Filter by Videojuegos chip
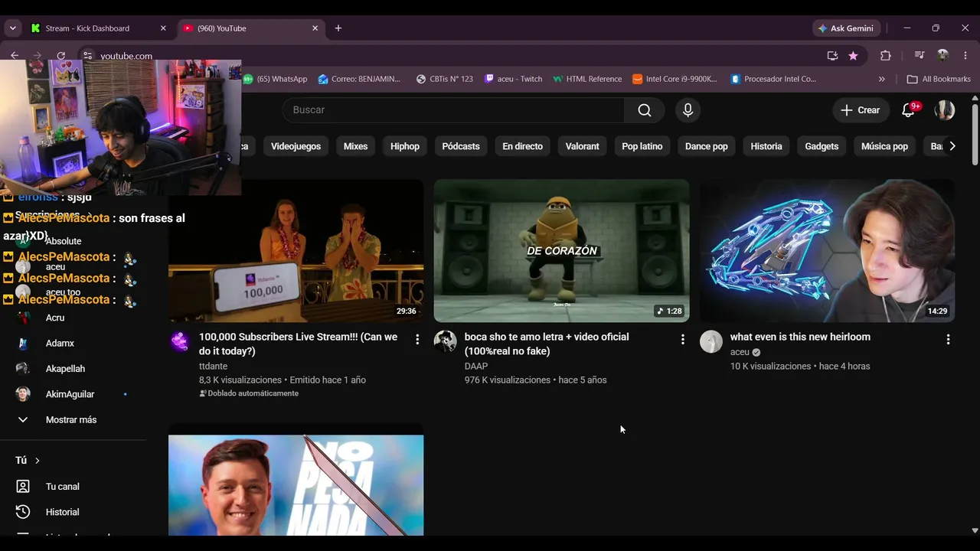This screenshot has height=551, width=980. 296,146
